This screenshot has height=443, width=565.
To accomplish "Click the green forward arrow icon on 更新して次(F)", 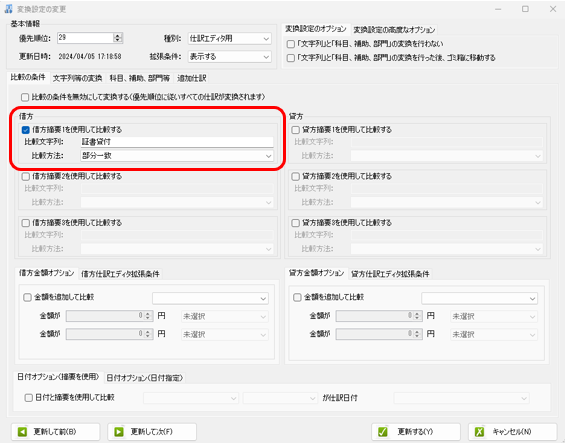I will [x=119, y=431].
